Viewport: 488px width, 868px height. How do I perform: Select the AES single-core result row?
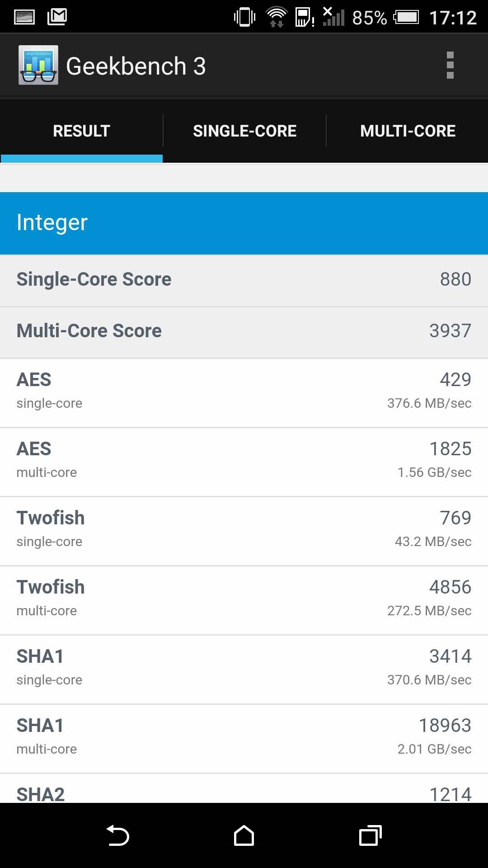(x=244, y=392)
